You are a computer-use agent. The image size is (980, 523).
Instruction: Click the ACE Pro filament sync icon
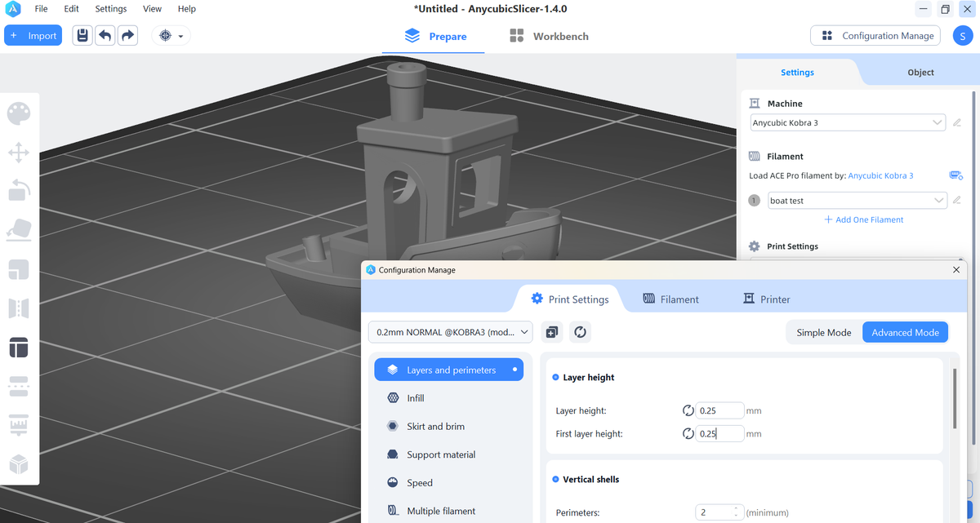click(x=955, y=175)
